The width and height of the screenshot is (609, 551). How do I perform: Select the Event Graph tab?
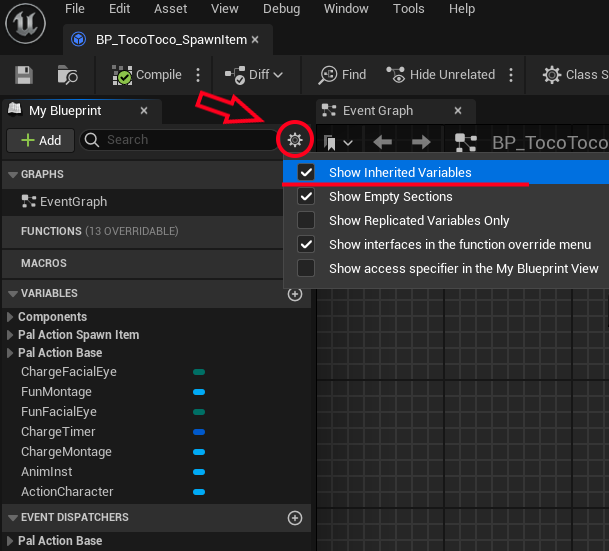(x=396, y=111)
